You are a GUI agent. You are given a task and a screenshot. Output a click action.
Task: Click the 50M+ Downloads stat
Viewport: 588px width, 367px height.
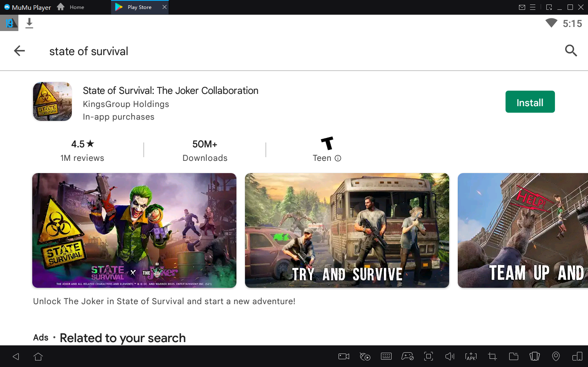tap(205, 150)
